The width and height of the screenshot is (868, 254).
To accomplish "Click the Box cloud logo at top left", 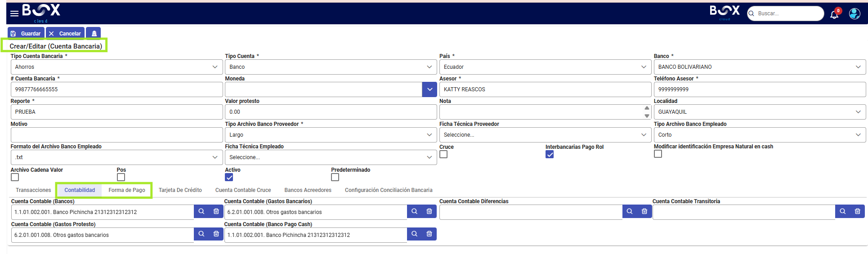I will (41, 13).
